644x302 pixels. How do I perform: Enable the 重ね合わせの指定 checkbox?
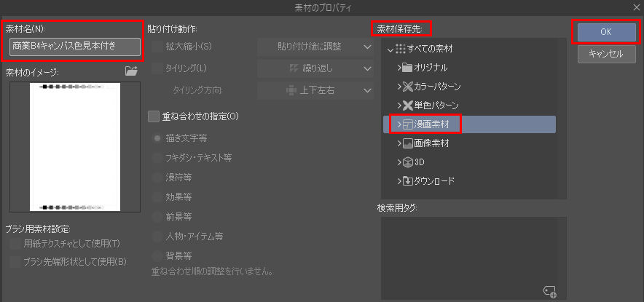point(154,116)
